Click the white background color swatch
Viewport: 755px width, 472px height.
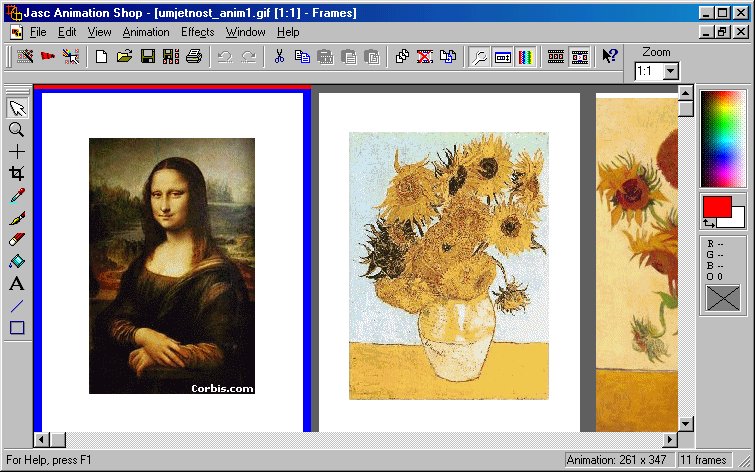pyautogui.click(x=739, y=218)
